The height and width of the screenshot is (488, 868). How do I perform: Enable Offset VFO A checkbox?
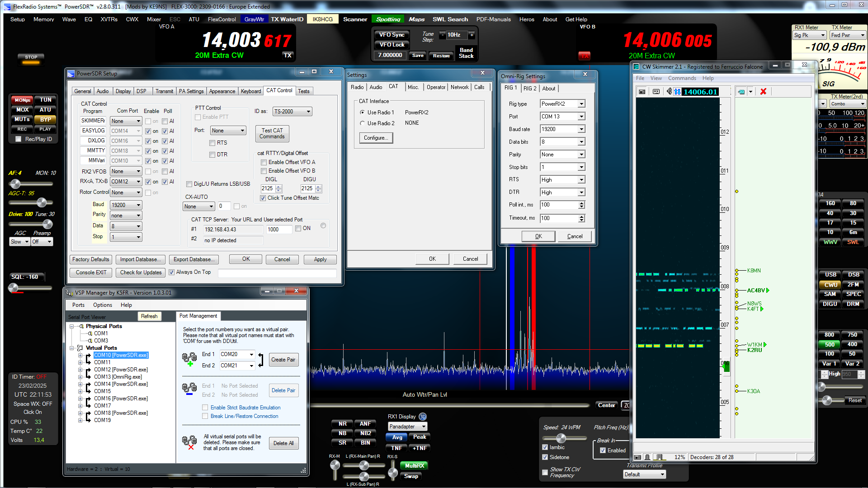264,162
